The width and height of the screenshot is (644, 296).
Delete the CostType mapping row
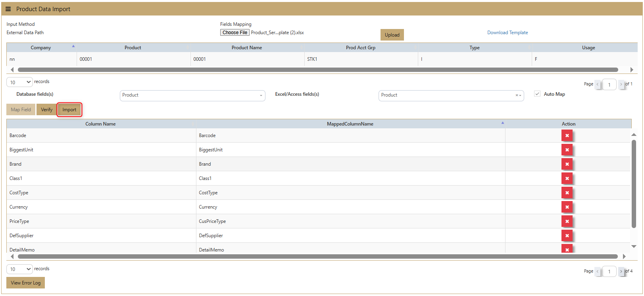[x=567, y=193]
